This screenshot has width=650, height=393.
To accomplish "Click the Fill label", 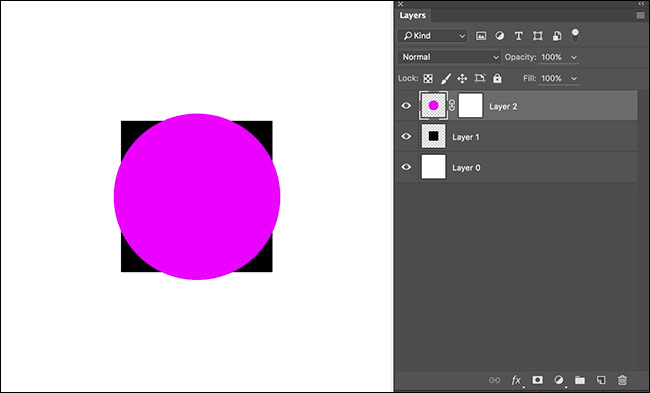I will 530,78.
